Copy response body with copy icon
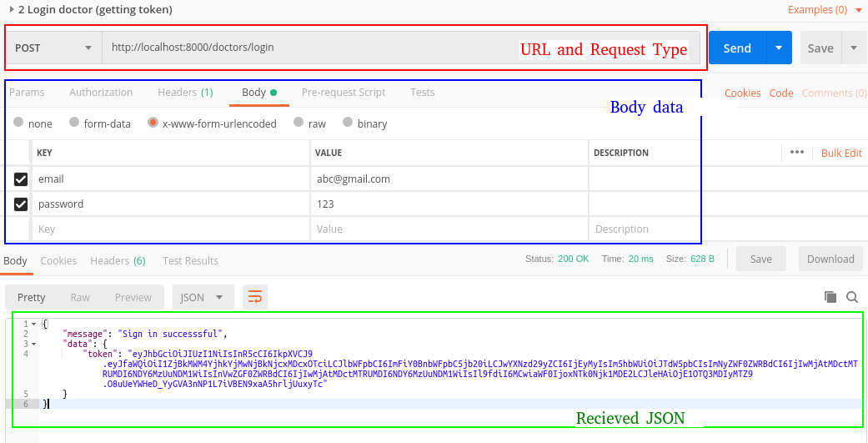 (x=830, y=297)
